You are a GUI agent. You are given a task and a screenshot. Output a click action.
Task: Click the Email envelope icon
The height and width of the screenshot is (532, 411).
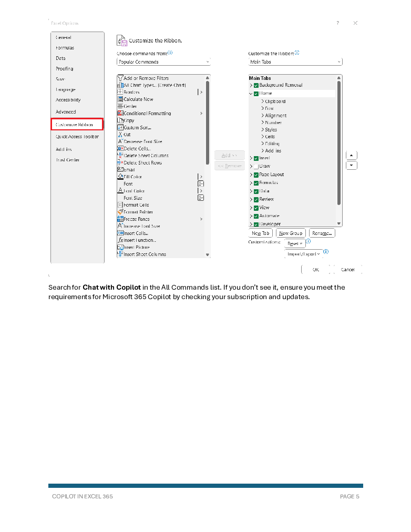(120, 169)
